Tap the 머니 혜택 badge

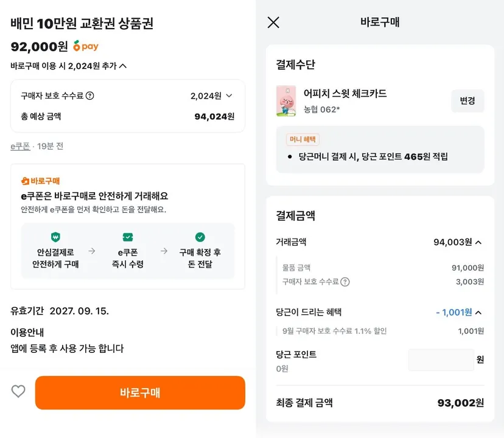point(303,139)
